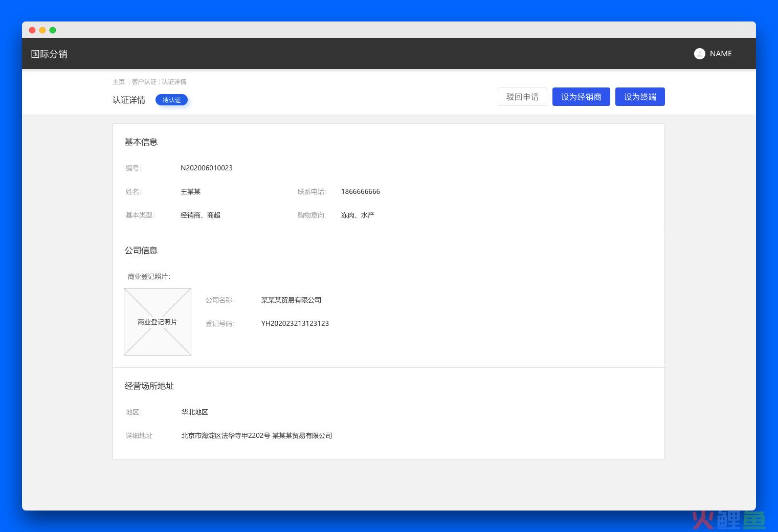Click 认证详情 breadcrumb item
This screenshot has width=778, height=532.
pos(174,82)
